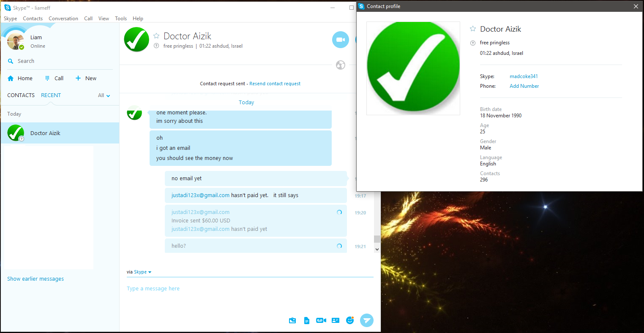The height and width of the screenshot is (333, 644).
Task: Click the Search field in sidebar
Action: [60, 61]
